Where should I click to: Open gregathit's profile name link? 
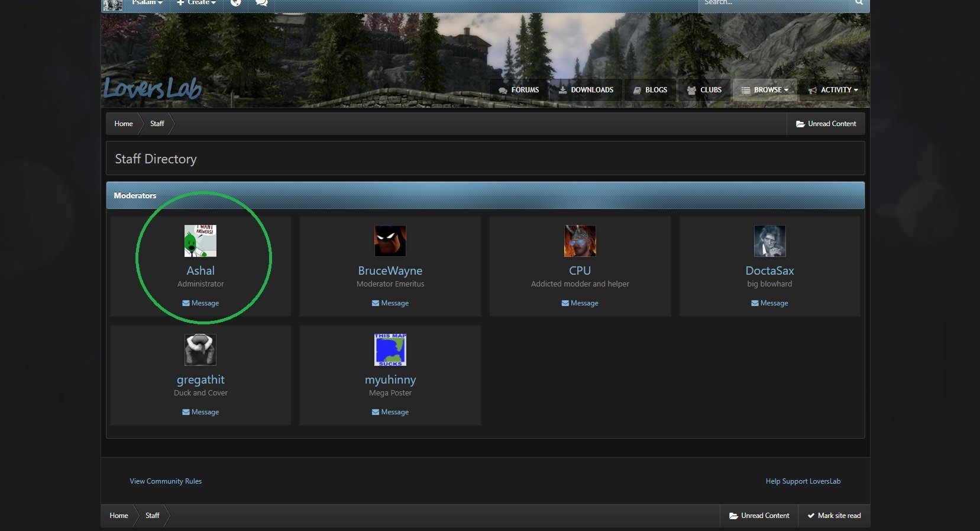pos(200,379)
